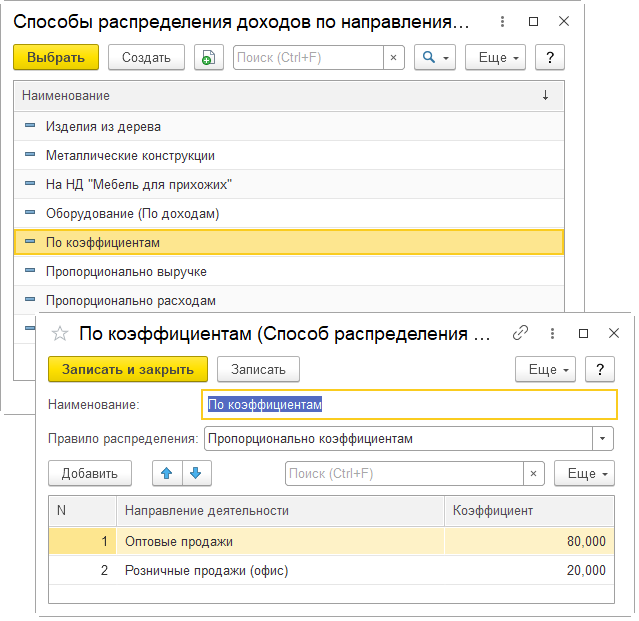Open Еще menu in form command bar
This screenshot has height=621, width=639.
(x=545, y=369)
